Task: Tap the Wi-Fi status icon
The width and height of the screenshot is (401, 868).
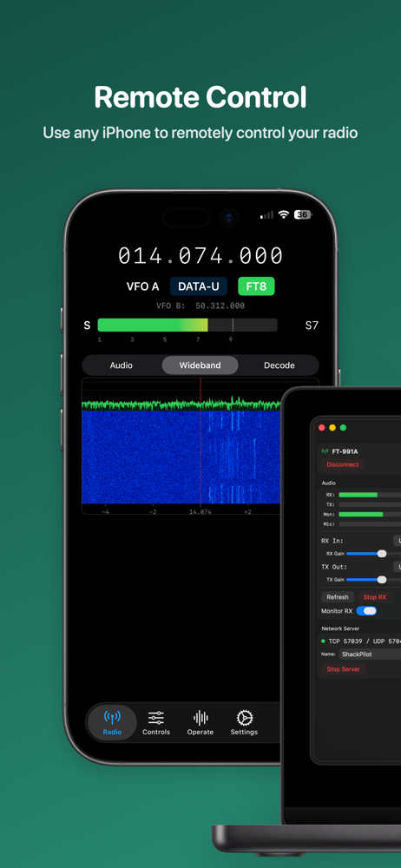Action: [284, 214]
